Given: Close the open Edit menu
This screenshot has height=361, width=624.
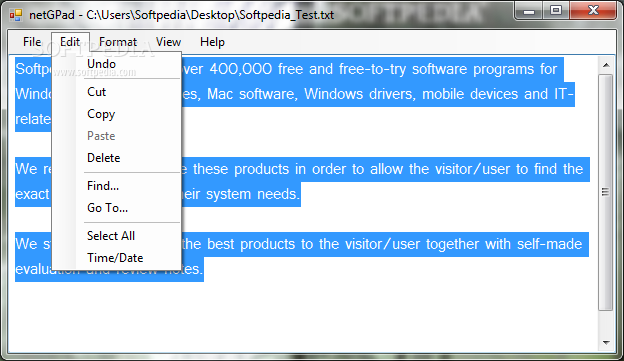Looking at the screenshot, I should [x=70, y=42].
